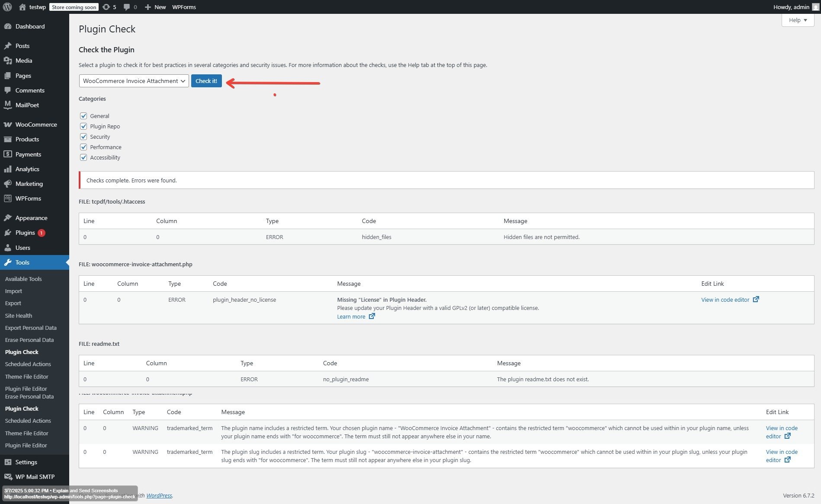
Task: Open the New content menu in admin bar
Action: pyautogui.click(x=155, y=7)
